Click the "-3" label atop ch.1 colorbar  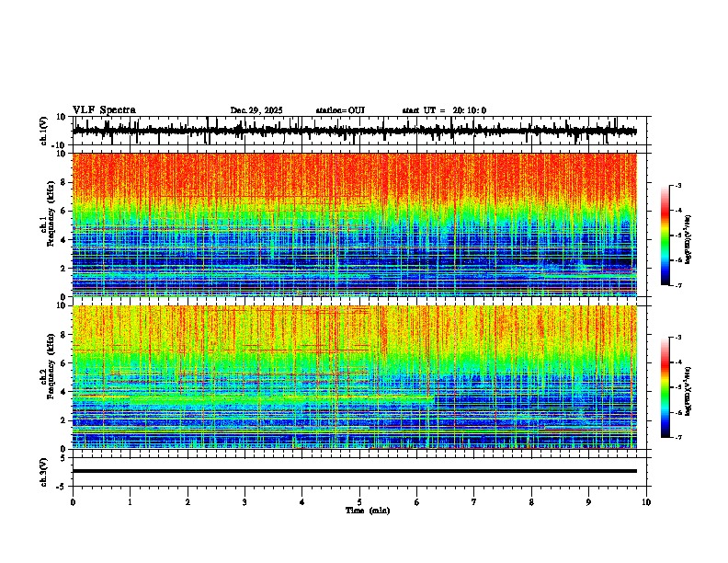(x=677, y=186)
